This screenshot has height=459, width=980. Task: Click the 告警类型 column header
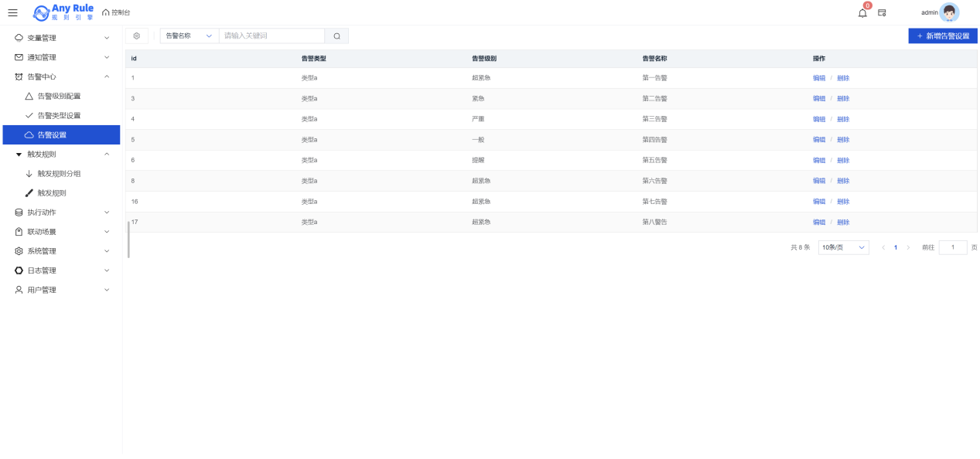pyautogui.click(x=314, y=59)
